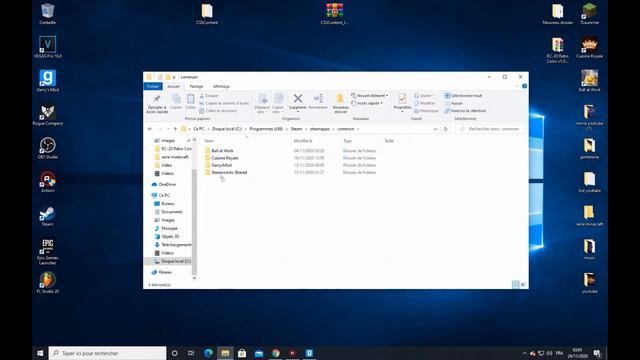Click the Steam desktop icon
The width and height of the screenshot is (640, 360).
(47, 216)
